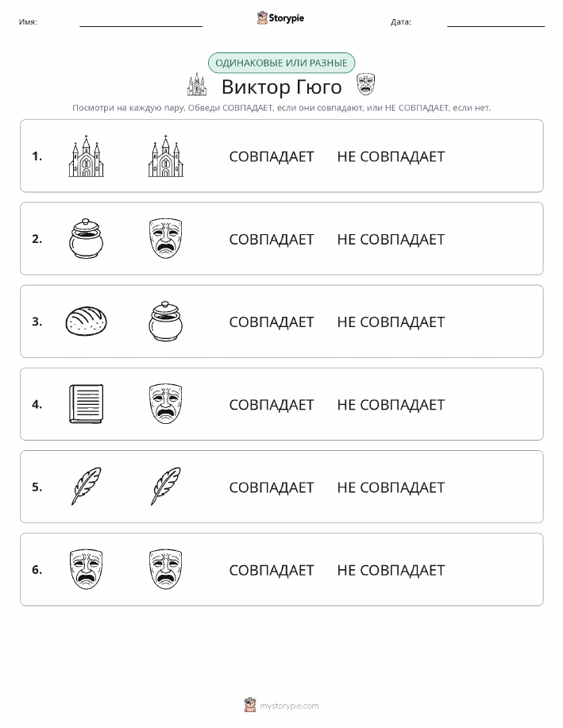This screenshot has height=728, width=563.
Task: Select СОВПАДАЕТ for row 1
Action: pyautogui.click(x=272, y=156)
